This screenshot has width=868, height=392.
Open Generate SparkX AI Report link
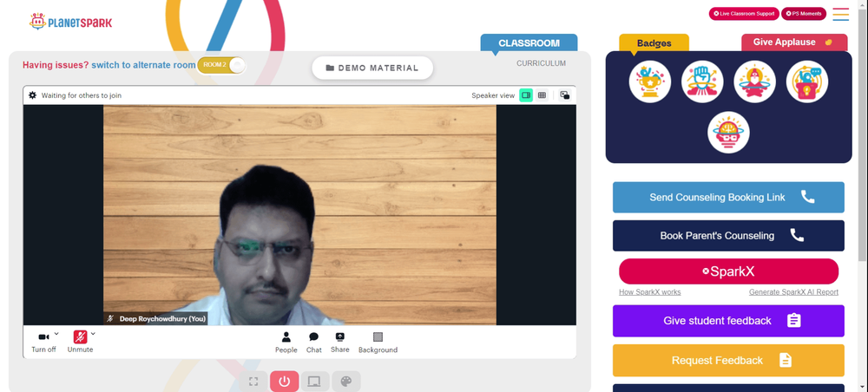793,292
